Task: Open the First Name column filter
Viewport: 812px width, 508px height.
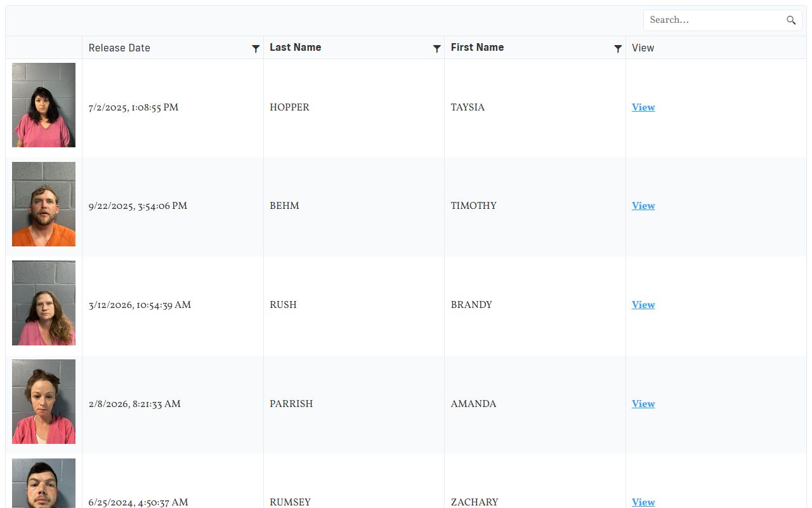Action: click(x=618, y=48)
